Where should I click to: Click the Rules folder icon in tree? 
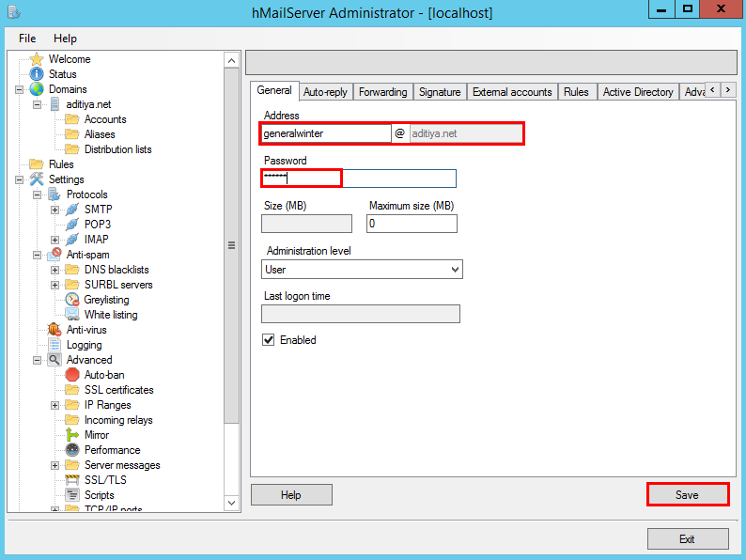pos(37,164)
